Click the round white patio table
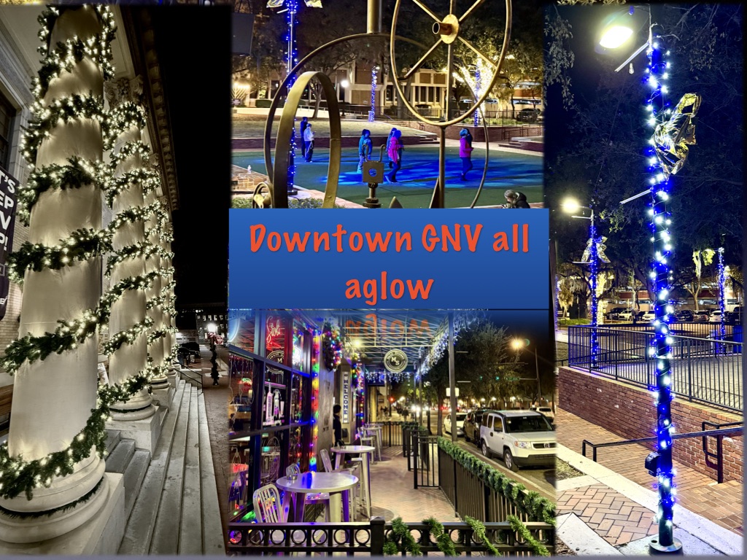747x560 pixels. coord(317,483)
